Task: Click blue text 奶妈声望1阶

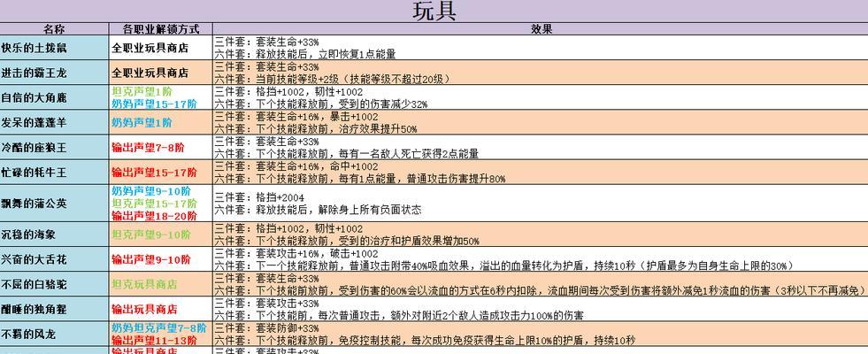Action: [142, 122]
